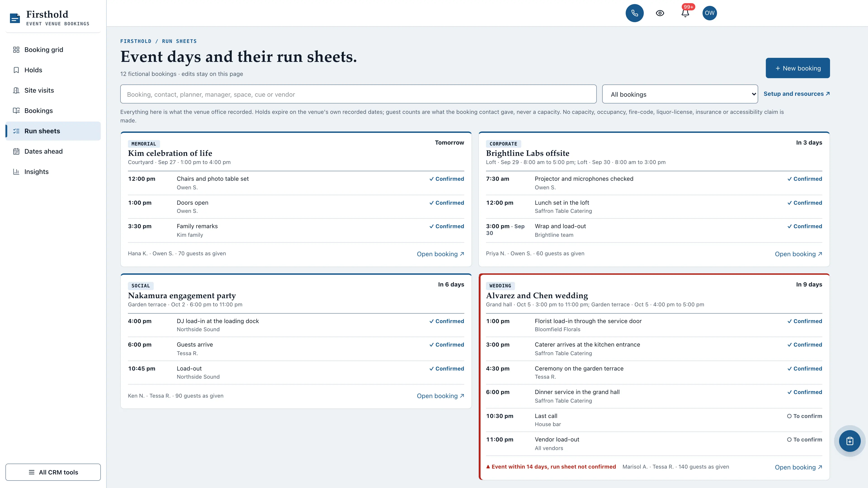Viewport: 868px width, 488px height.
Task: Toggle Confirmed on Chairs and photo table set
Action: (446, 179)
